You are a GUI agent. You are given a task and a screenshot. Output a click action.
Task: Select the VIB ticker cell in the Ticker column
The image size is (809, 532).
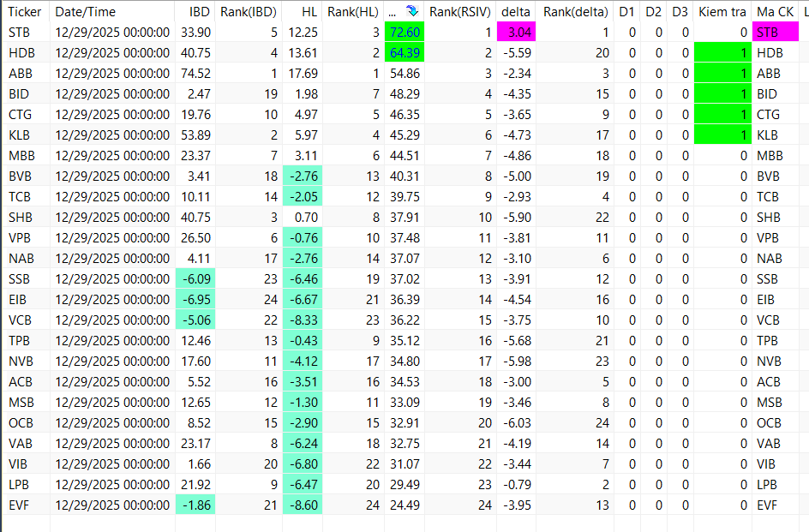tap(26, 463)
